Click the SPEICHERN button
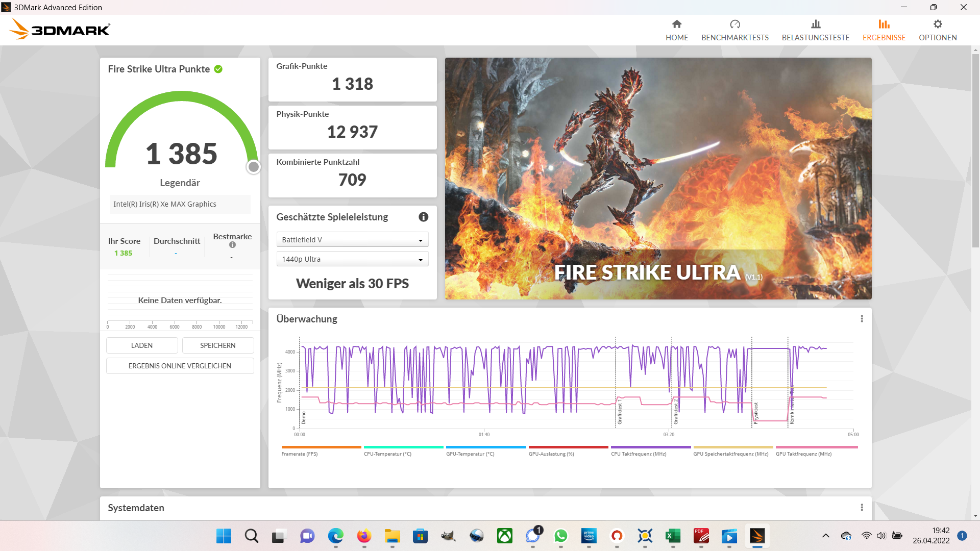Image resolution: width=980 pixels, height=551 pixels. [218, 345]
